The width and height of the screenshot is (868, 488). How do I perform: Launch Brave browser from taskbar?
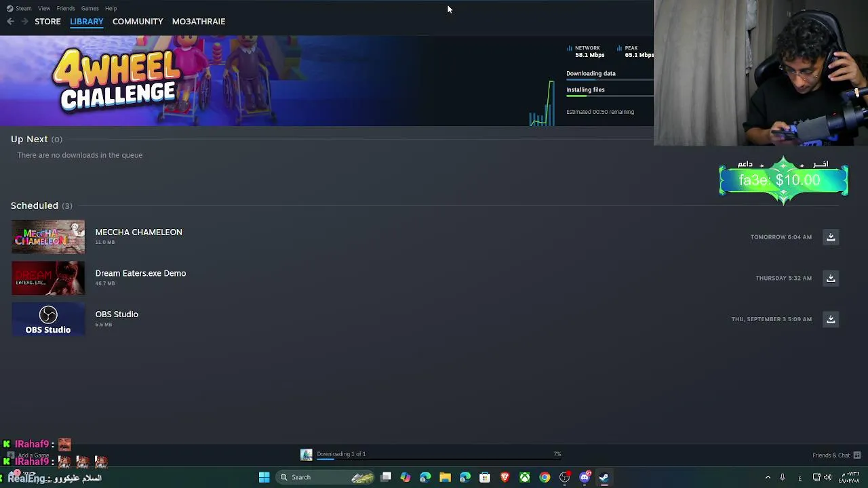point(505,477)
